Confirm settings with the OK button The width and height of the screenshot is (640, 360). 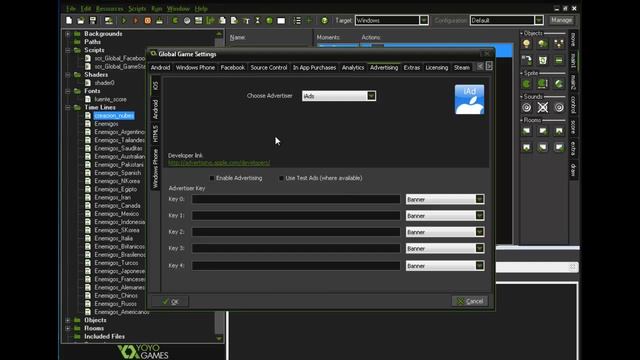(170, 301)
